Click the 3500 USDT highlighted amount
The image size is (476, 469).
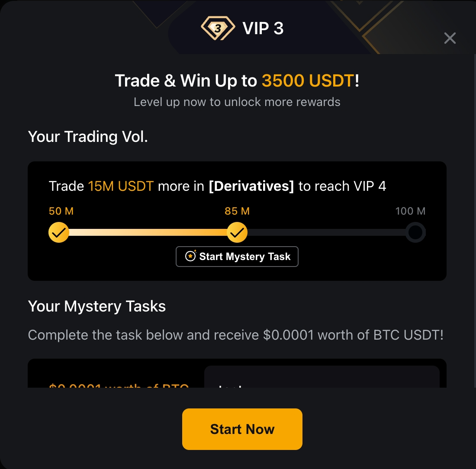point(308,81)
